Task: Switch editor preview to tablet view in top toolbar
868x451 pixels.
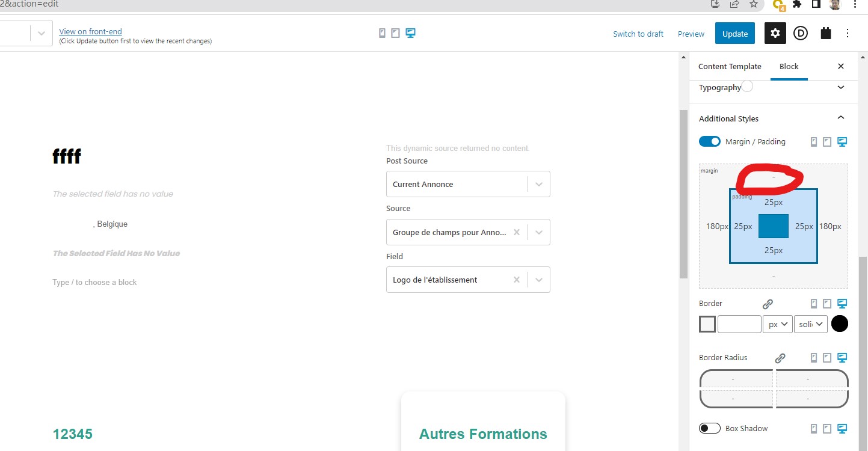Action: point(395,33)
